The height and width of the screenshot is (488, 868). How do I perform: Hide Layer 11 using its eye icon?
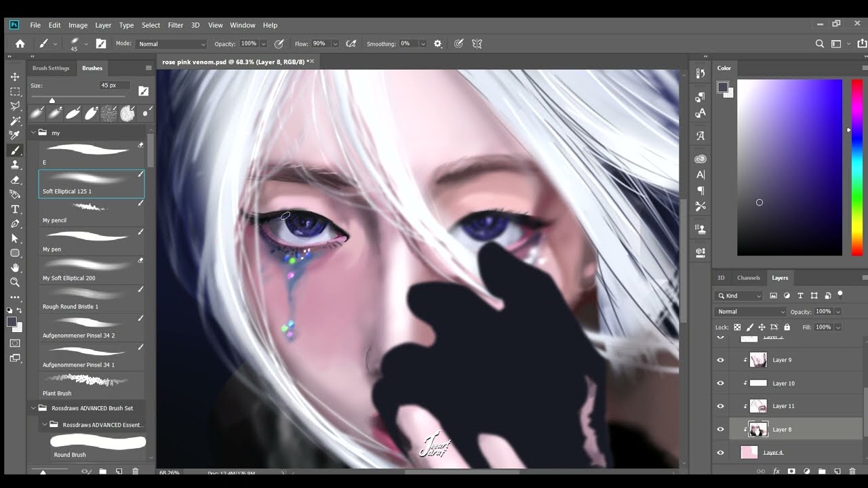[x=720, y=406]
